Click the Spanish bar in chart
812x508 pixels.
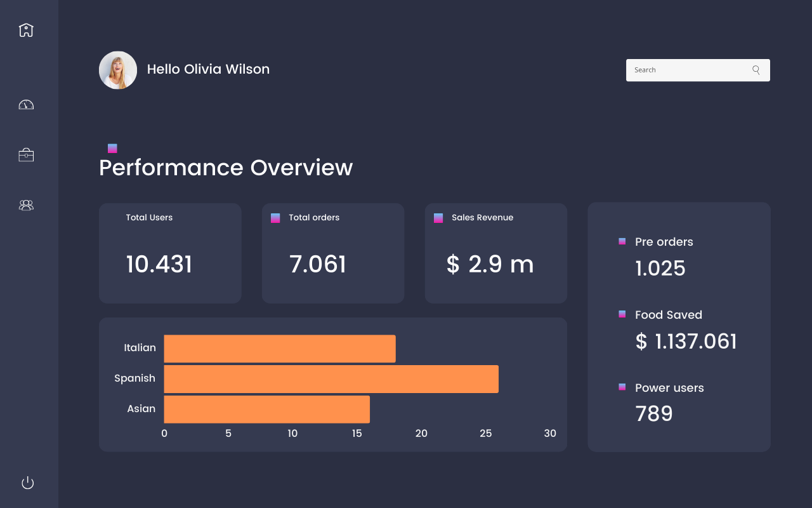coord(331,379)
